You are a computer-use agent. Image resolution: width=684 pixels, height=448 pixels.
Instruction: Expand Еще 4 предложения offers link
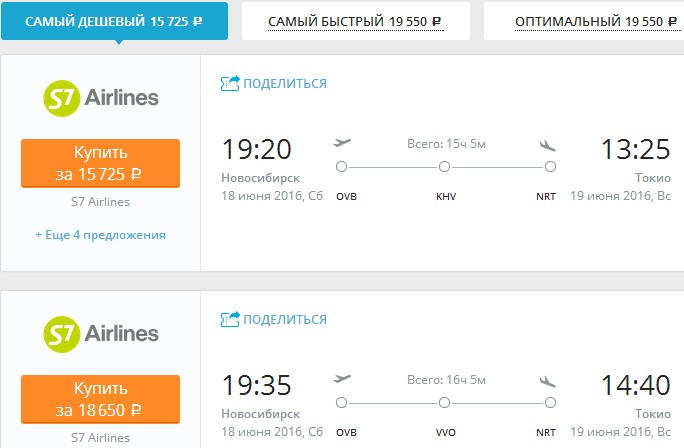[100, 235]
